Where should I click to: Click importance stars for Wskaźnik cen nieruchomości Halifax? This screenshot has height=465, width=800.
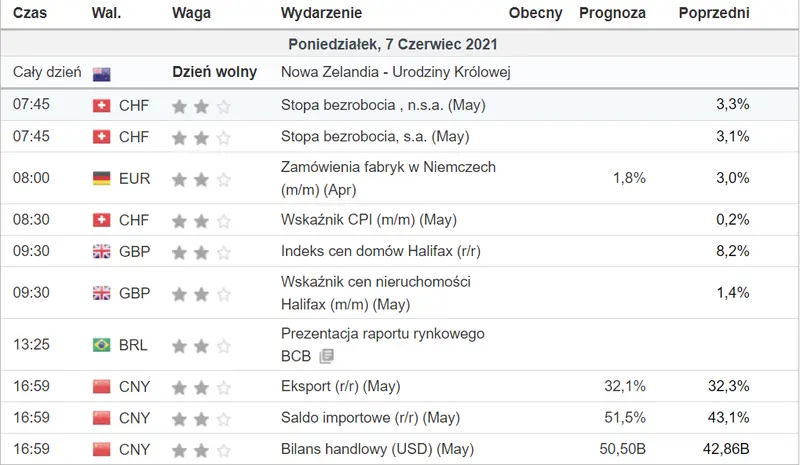(x=201, y=294)
